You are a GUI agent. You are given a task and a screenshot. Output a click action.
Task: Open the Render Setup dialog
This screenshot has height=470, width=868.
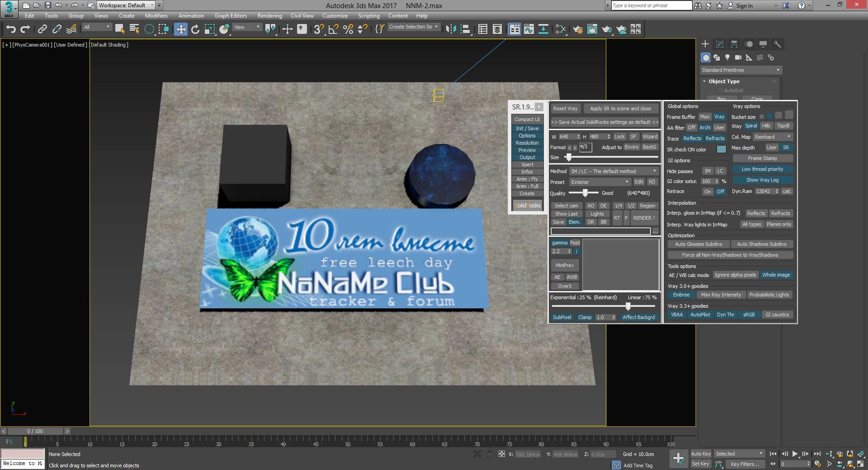578,29
